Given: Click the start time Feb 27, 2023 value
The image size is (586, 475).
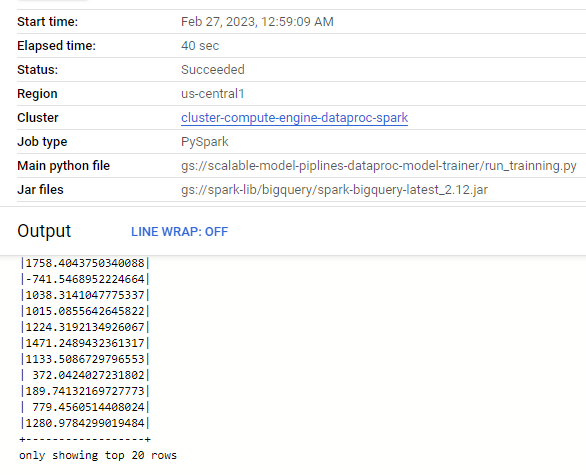Looking at the screenshot, I should (x=257, y=22).
